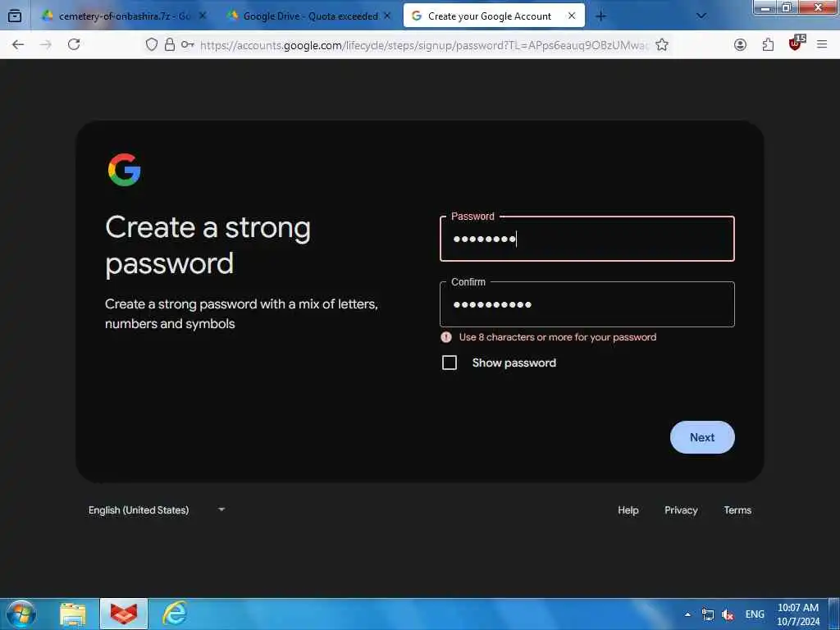
Task: Close the Google Drive Quota exceeded tab
Action: (x=387, y=16)
